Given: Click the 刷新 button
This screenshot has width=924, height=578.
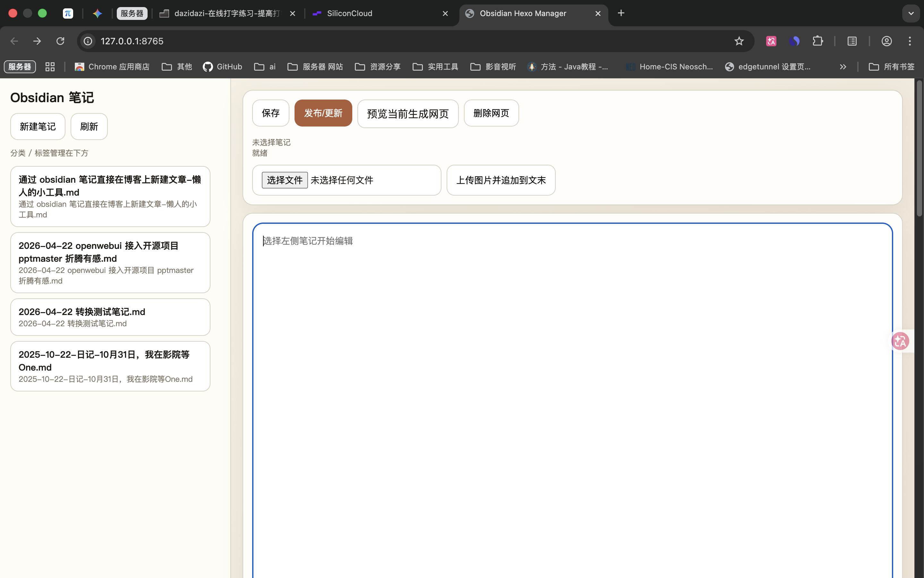Looking at the screenshot, I should point(89,127).
